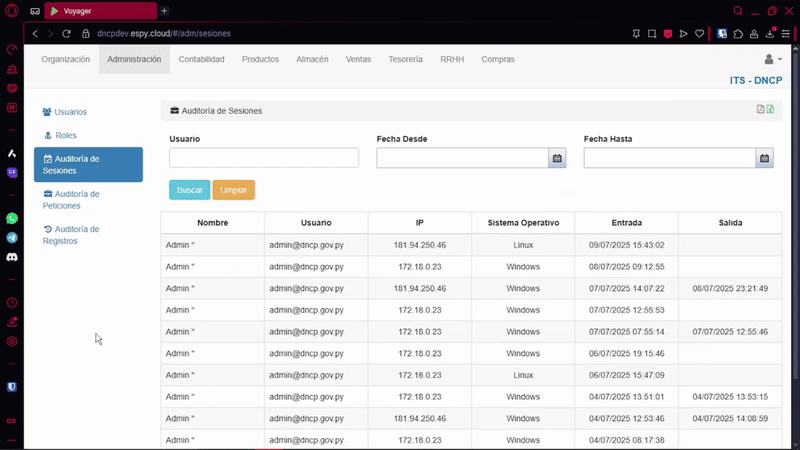The height and width of the screenshot is (450, 800).
Task: Open Discord in the browser sidebar
Action: tap(12, 257)
